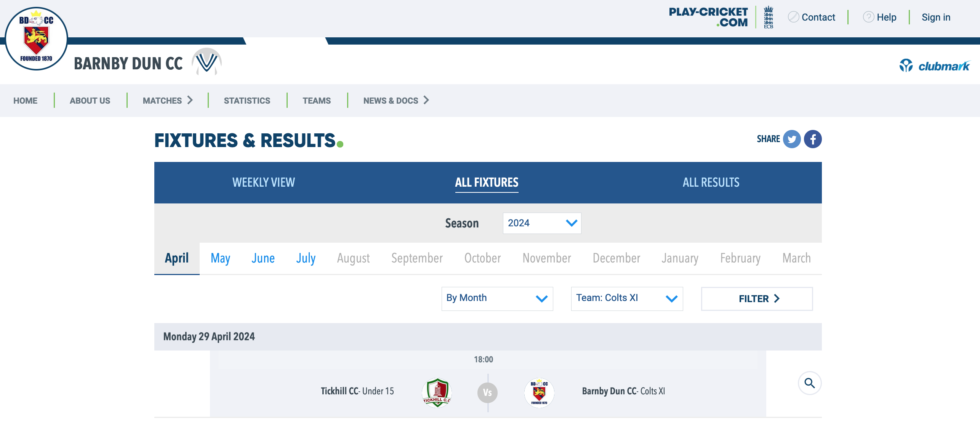Open match details with the magnifier icon

pyautogui.click(x=809, y=383)
